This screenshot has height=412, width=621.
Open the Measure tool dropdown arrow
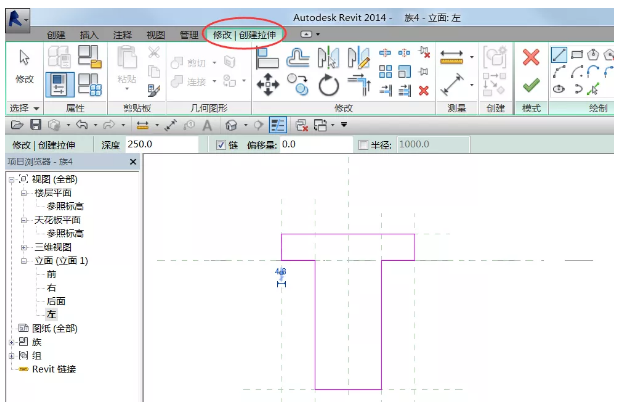click(472, 57)
